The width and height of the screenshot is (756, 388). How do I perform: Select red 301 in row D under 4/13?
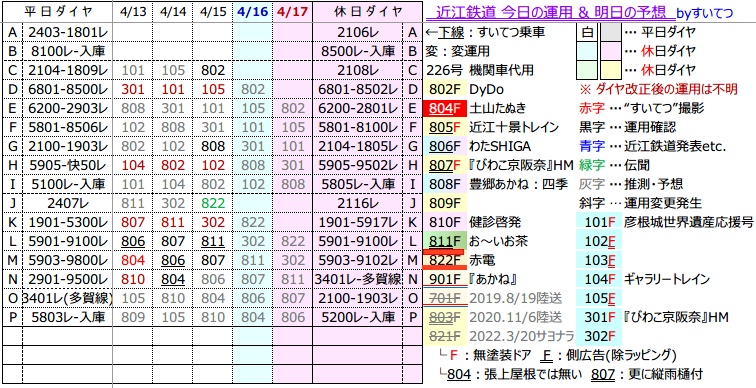click(133, 90)
